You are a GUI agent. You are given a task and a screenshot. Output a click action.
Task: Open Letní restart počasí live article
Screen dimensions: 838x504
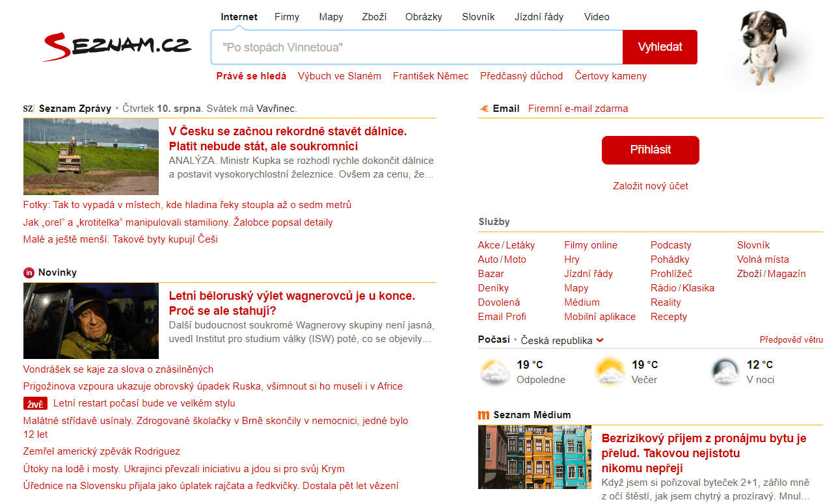144,403
